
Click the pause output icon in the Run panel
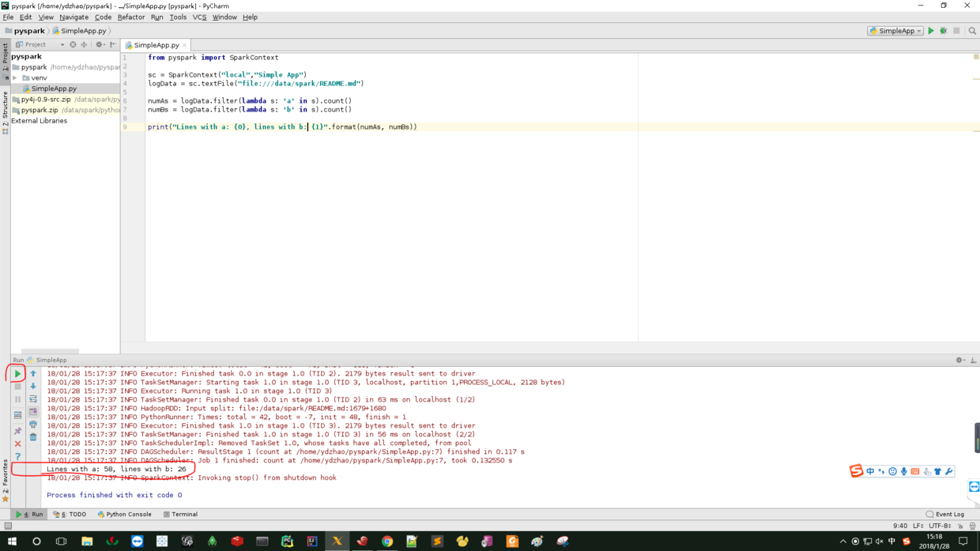pos(17,400)
